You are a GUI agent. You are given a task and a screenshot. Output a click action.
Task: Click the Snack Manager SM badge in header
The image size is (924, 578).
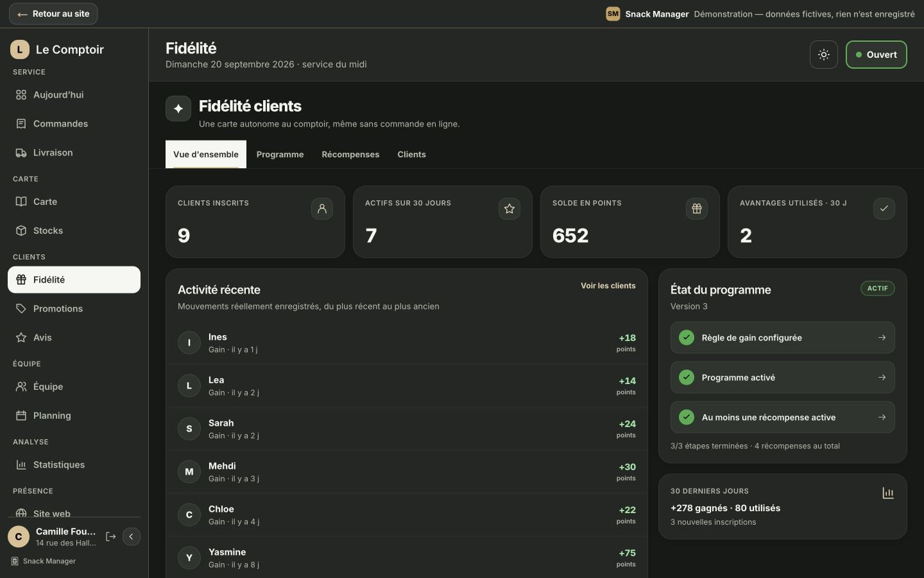coord(613,13)
